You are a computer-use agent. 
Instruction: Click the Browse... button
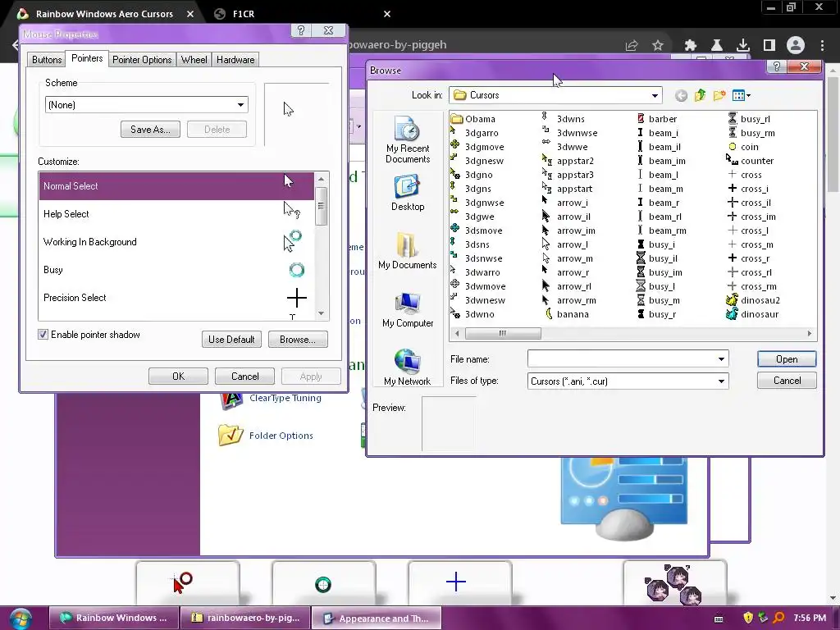pyautogui.click(x=297, y=340)
